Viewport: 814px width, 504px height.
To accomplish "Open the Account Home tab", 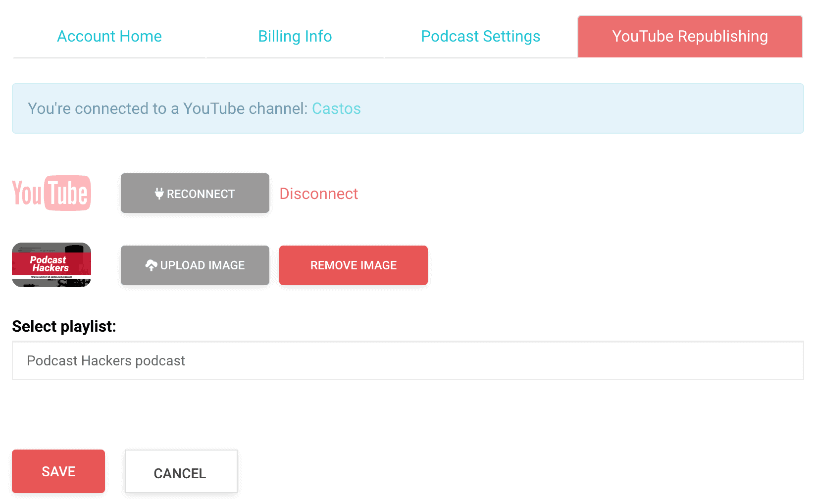I will click(109, 36).
